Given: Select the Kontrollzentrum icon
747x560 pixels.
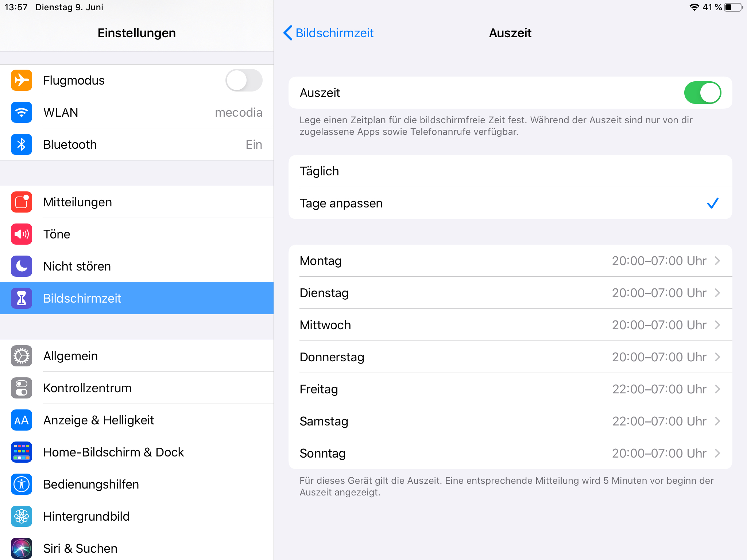Looking at the screenshot, I should [21, 388].
